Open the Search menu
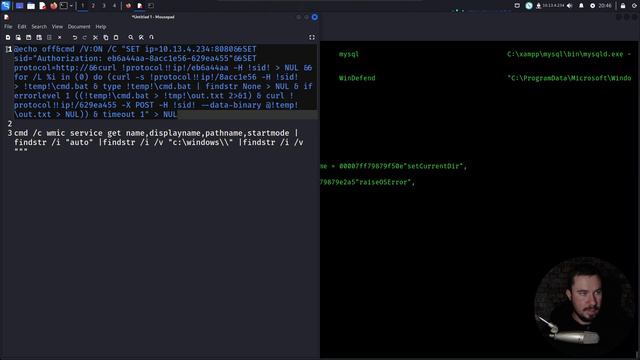This screenshot has height=360, width=640. pyautogui.click(x=39, y=27)
